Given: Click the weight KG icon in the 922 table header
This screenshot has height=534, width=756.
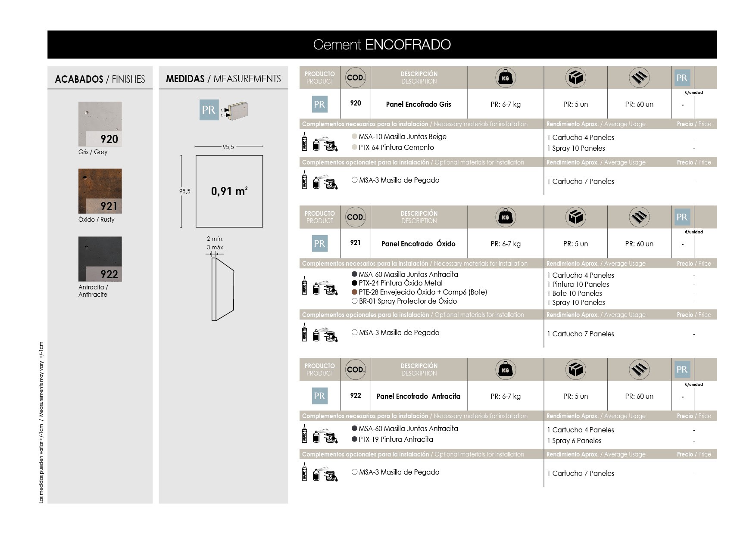Looking at the screenshot, I should [x=506, y=370].
